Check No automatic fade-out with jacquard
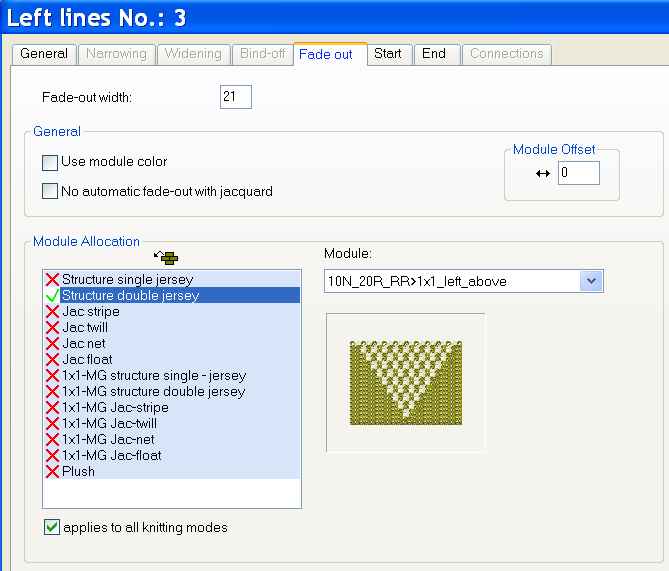 click(50, 191)
